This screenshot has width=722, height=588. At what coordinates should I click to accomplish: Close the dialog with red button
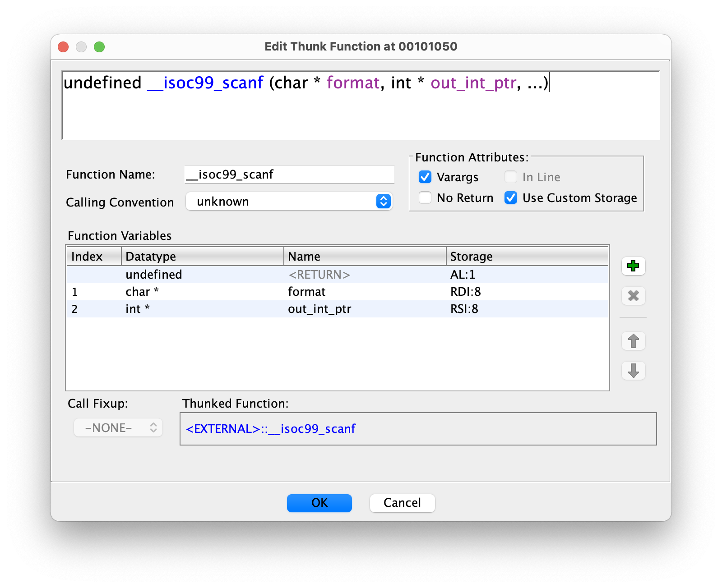[x=64, y=47]
